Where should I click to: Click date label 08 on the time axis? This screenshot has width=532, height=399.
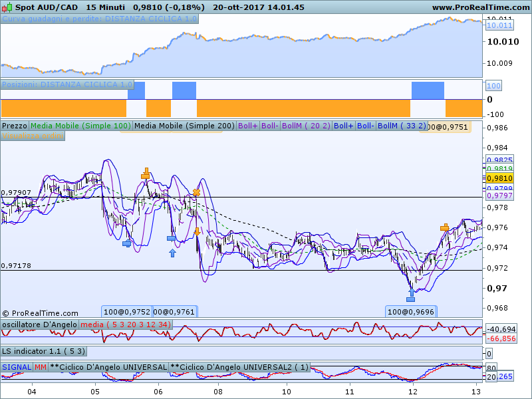[218, 392]
